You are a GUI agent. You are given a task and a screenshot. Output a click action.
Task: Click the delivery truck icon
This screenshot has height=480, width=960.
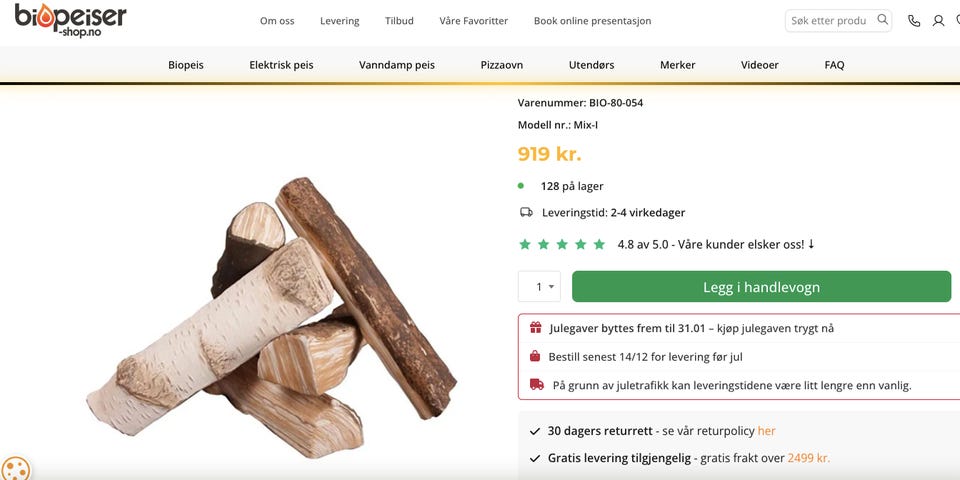(x=526, y=212)
